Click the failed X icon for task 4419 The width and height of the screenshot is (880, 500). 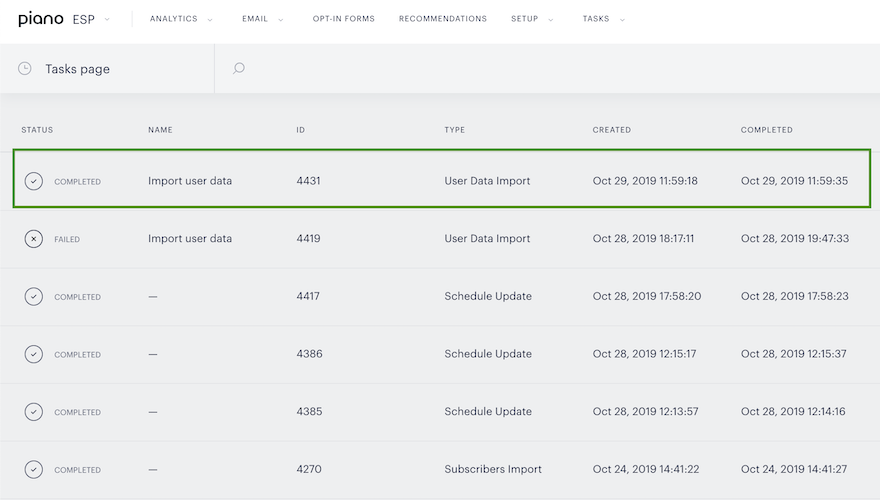34,239
